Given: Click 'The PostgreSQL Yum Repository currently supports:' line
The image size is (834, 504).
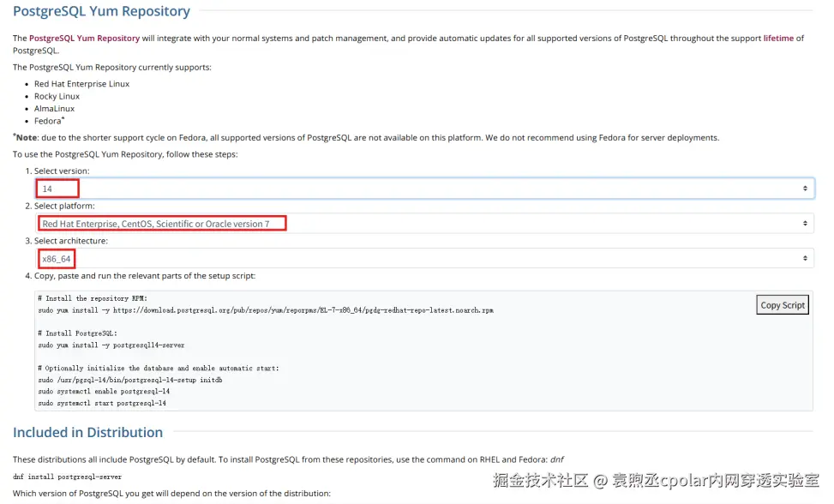Looking at the screenshot, I should [x=112, y=68].
